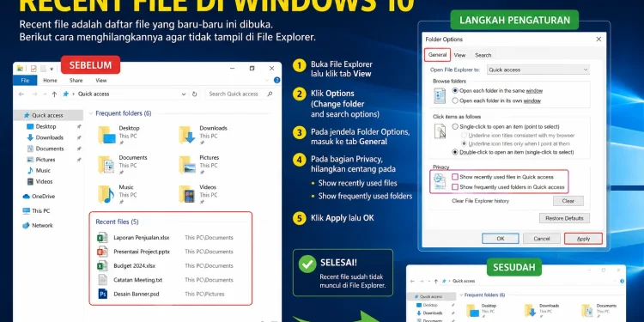Open the Customize Quick Access Toolbar dropdown arrow
644x322 pixels.
(52, 69)
